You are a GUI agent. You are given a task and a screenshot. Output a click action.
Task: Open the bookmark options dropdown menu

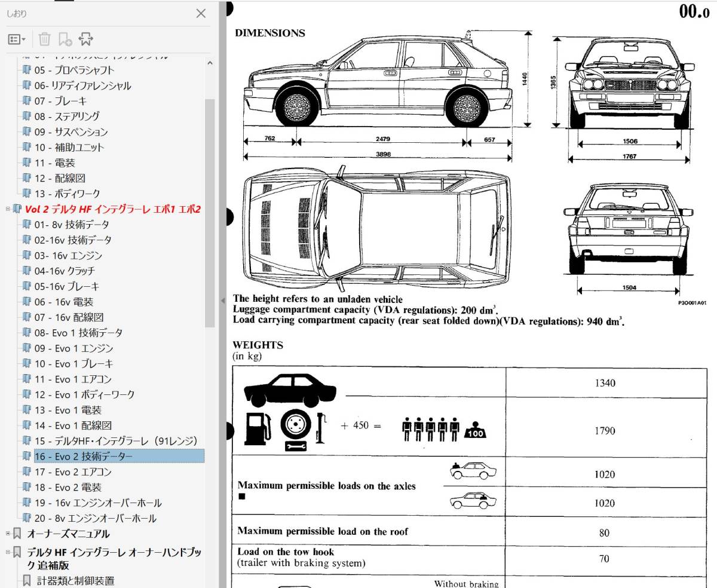tap(17, 39)
